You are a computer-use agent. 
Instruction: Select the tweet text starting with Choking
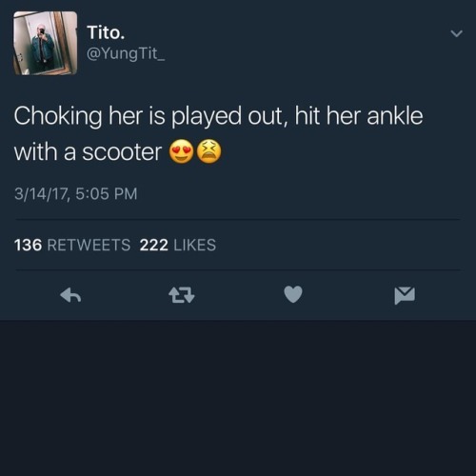point(218,134)
